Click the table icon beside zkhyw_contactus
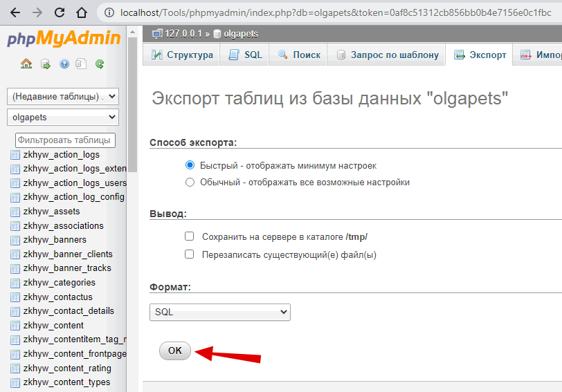Viewport: 562px width, 392px height. (15, 297)
